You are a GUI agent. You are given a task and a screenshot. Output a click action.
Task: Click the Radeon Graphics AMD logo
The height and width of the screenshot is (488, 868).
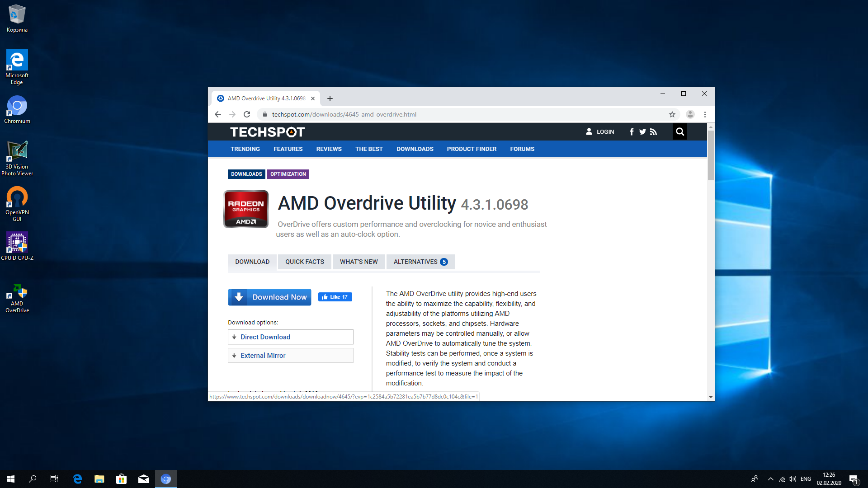(246, 209)
